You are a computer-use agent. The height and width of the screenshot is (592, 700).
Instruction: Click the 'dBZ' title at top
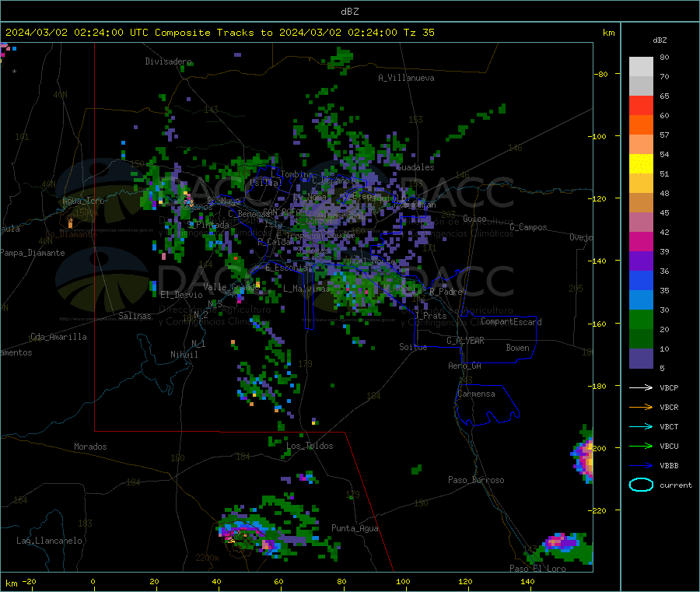349,12
